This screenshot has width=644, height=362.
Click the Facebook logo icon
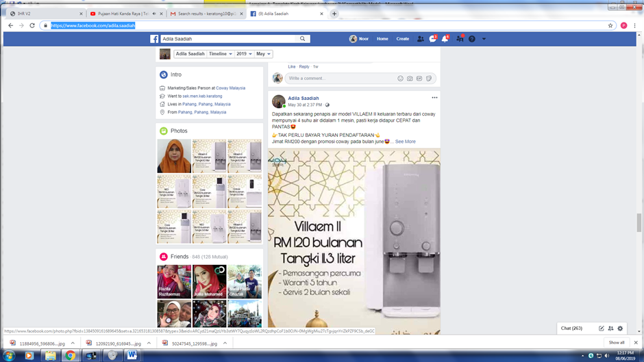point(154,39)
